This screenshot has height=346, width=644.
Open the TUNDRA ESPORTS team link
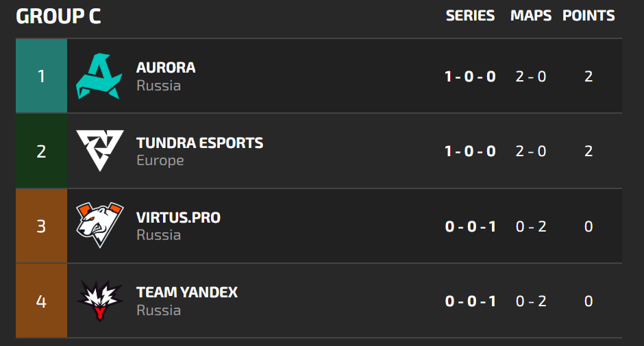point(199,143)
